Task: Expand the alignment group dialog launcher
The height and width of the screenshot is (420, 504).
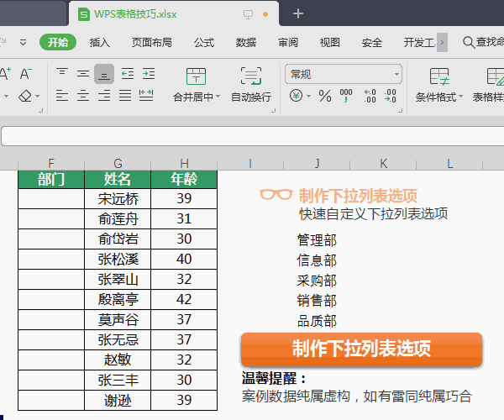Action: click(x=274, y=111)
